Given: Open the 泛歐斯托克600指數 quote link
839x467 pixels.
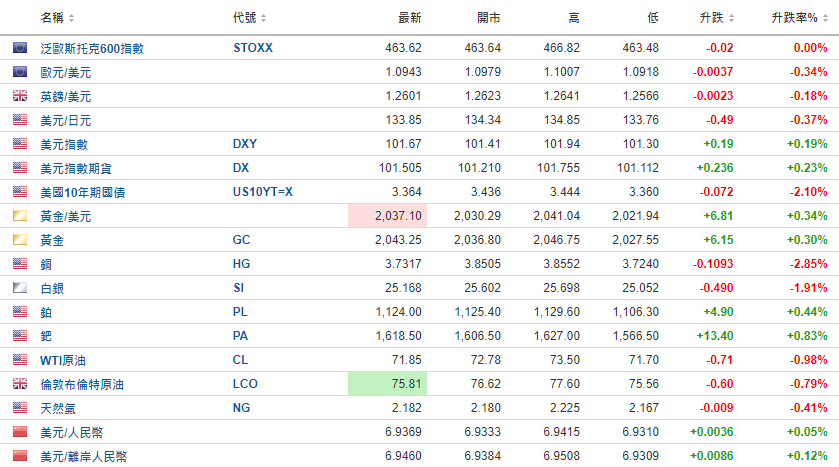Looking at the screenshot, I should (92, 48).
